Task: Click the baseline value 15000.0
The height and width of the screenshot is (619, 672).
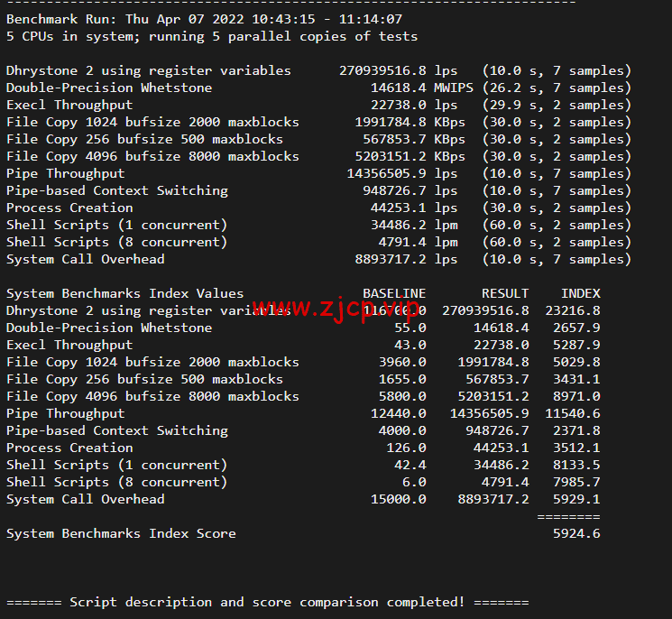Action: coord(398,499)
